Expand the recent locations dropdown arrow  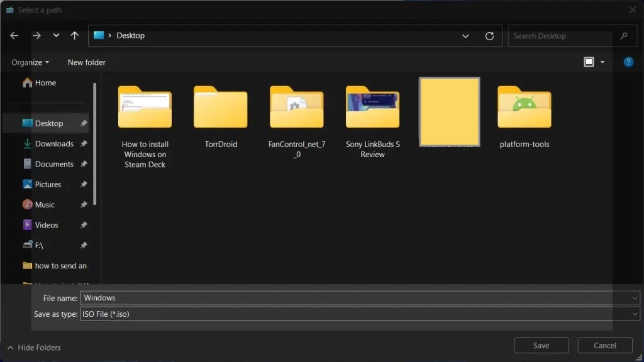pos(56,36)
